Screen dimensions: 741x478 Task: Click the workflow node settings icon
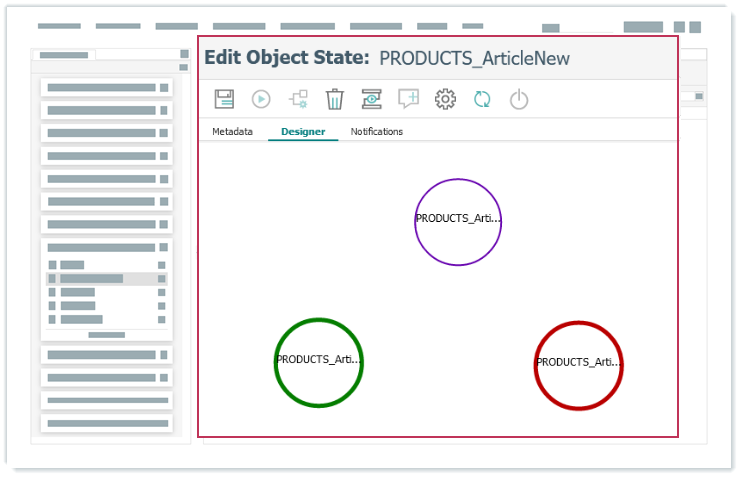(298, 99)
